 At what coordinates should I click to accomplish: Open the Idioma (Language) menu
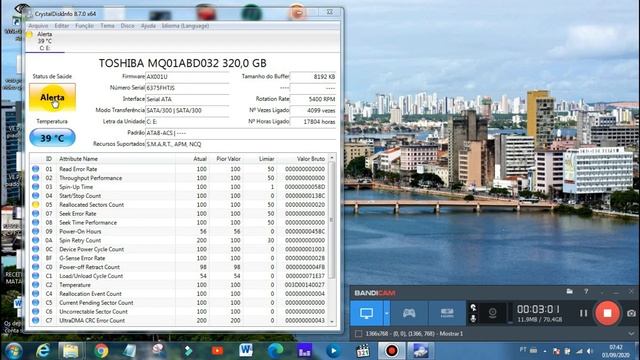click(185, 26)
